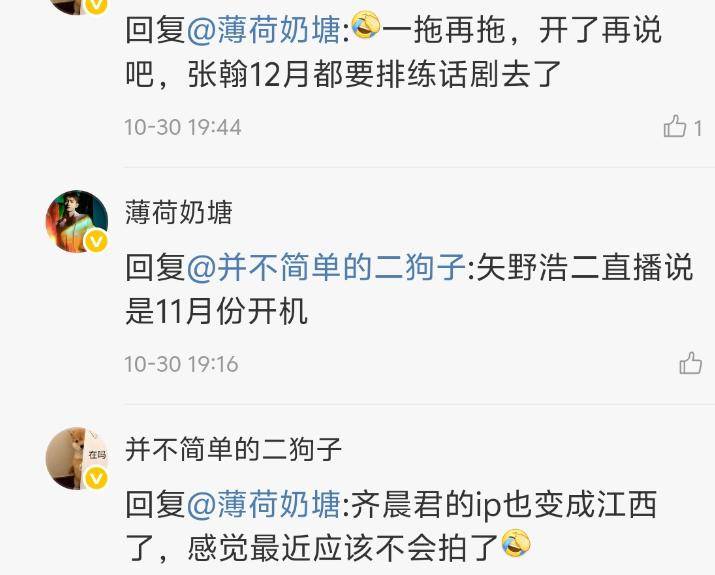Screen dimensions: 715x575
Task: Tap the timestamp 10-30 19:16
Action: [181, 364]
